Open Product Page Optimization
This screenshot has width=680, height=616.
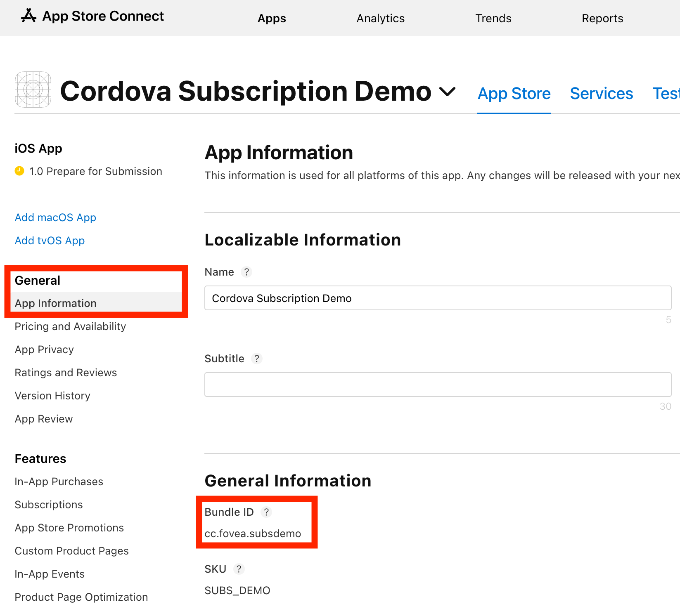pyautogui.click(x=81, y=597)
